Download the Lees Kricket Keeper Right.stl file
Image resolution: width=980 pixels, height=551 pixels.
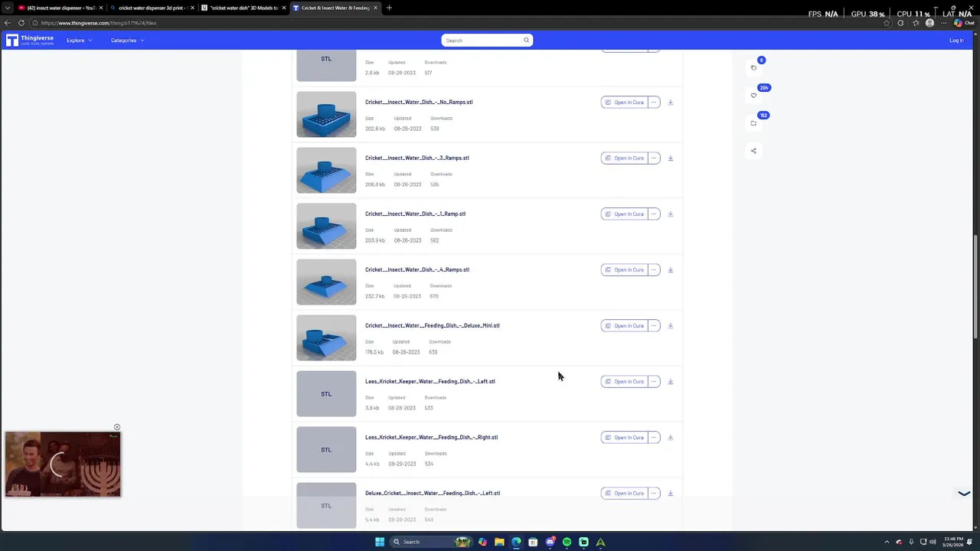pos(670,437)
